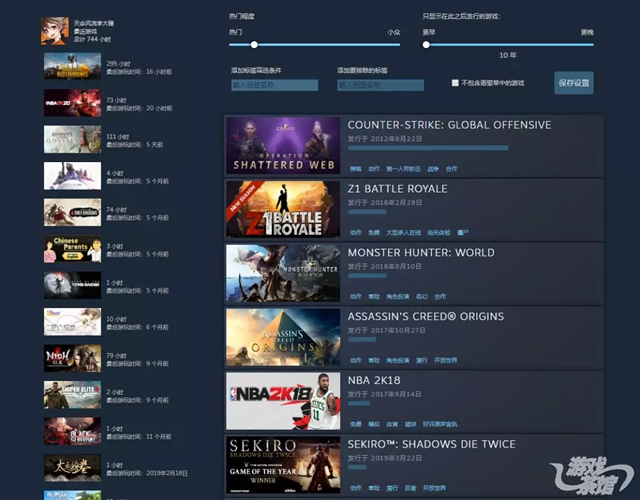Open the COUNTER-STRIKE: GLOBAL OFFENSIVE title
Viewport: 640px width, 500px height.
point(449,125)
